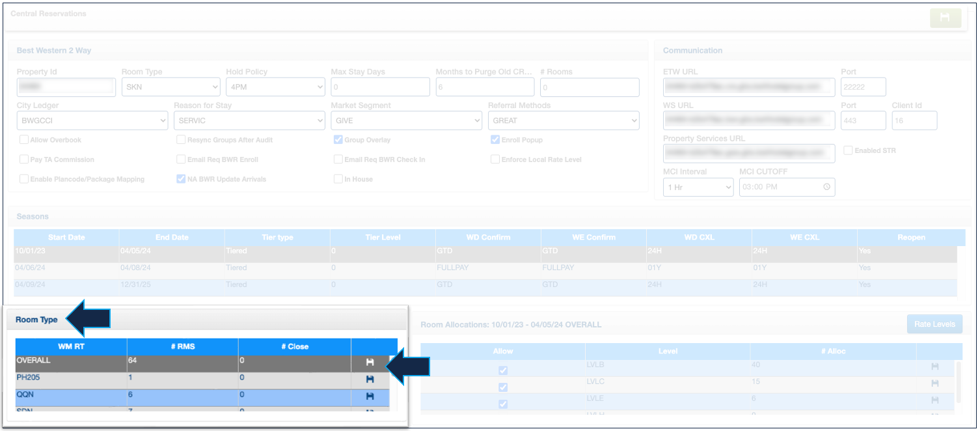Click the save icon in the QQN row

(370, 396)
